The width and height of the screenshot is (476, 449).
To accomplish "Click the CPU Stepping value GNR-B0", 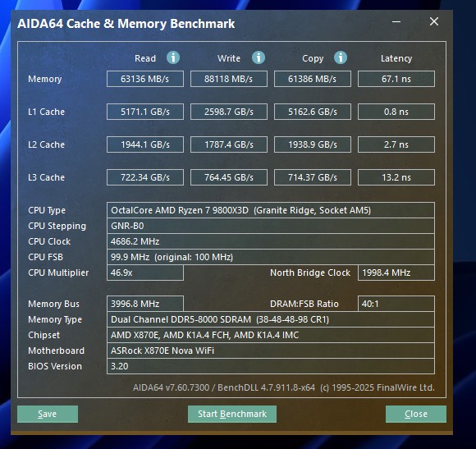I will tap(271, 226).
